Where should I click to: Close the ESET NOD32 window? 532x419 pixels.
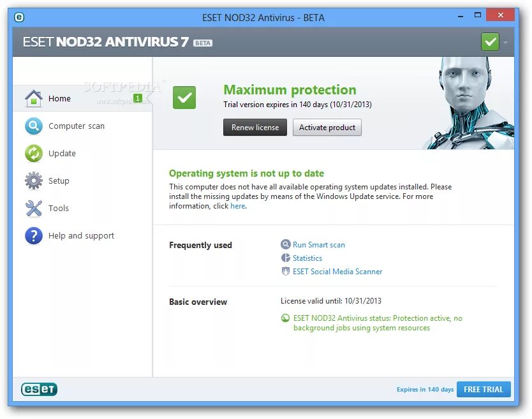pos(500,15)
